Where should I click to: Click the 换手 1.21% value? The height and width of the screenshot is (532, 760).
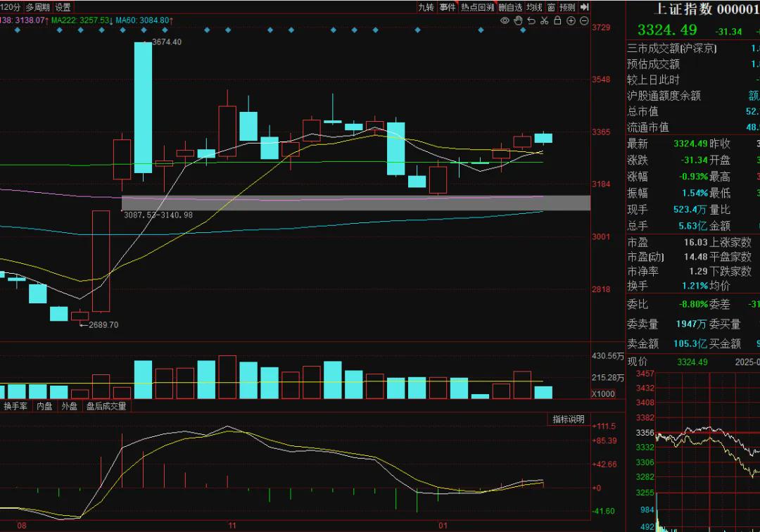pyautogui.click(x=695, y=286)
